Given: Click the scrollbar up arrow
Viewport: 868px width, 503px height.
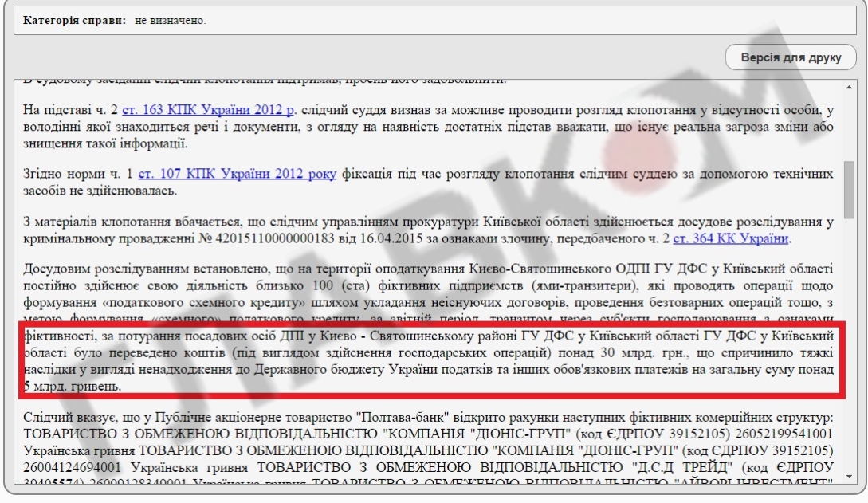Looking at the screenshot, I should 850,85.
